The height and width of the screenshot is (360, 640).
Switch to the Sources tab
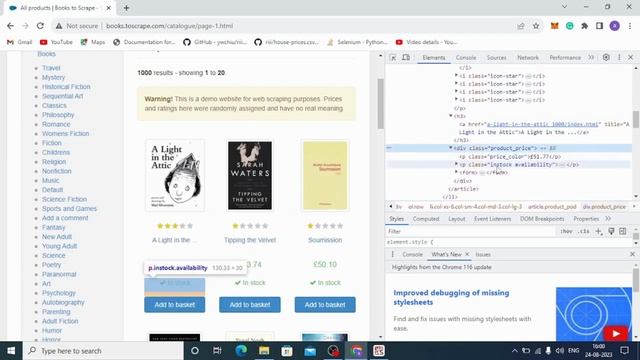click(496, 58)
